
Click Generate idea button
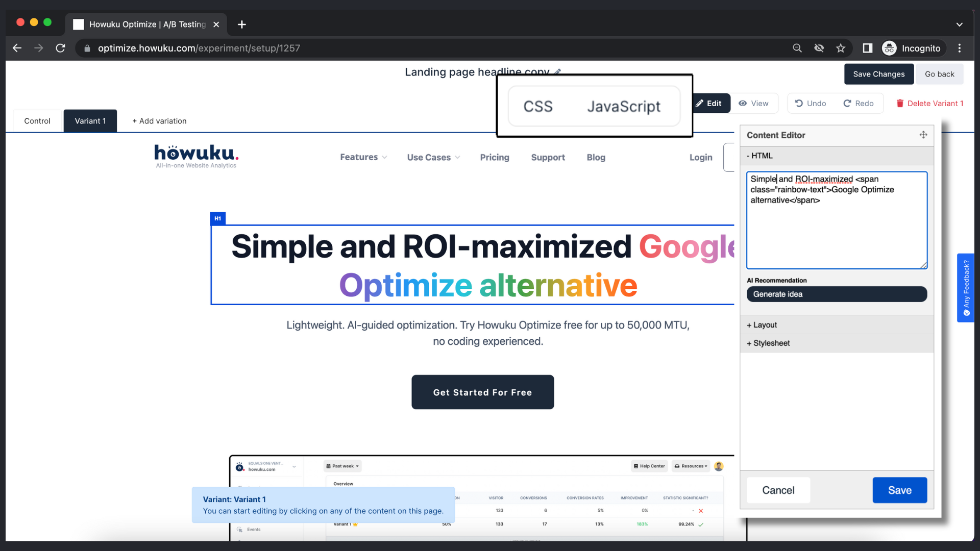[x=837, y=294]
